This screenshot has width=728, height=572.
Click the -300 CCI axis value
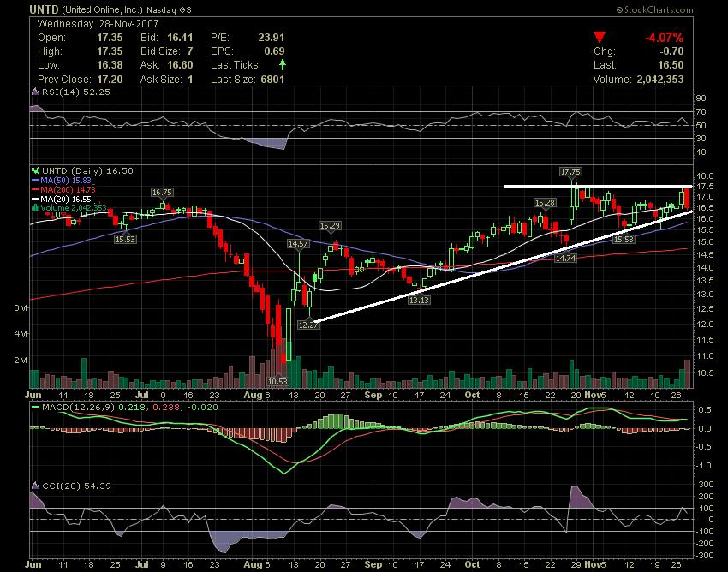pyautogui.click(x=705, y=555)
